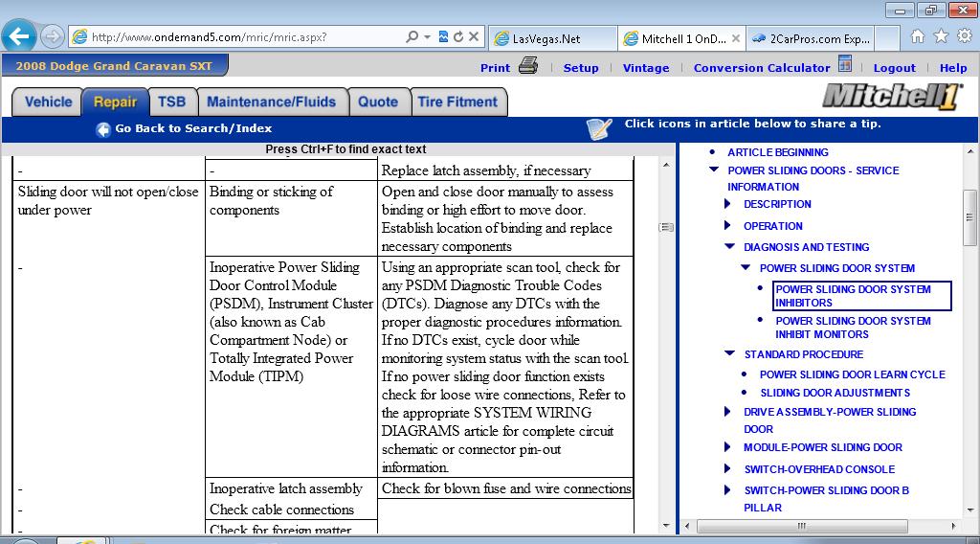Screen dimensions: 980x544
Task: Click Go Back to Search/Index
Action: tap(193, 128)
